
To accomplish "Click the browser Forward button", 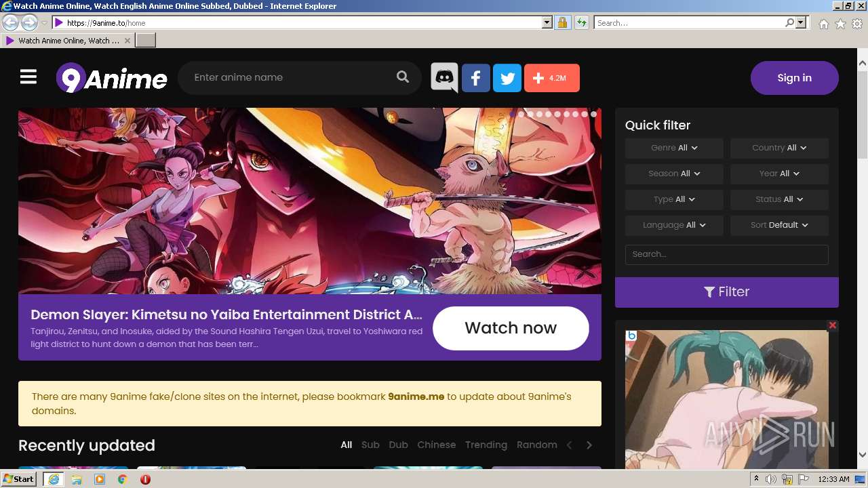I will [x=29, y=22].
